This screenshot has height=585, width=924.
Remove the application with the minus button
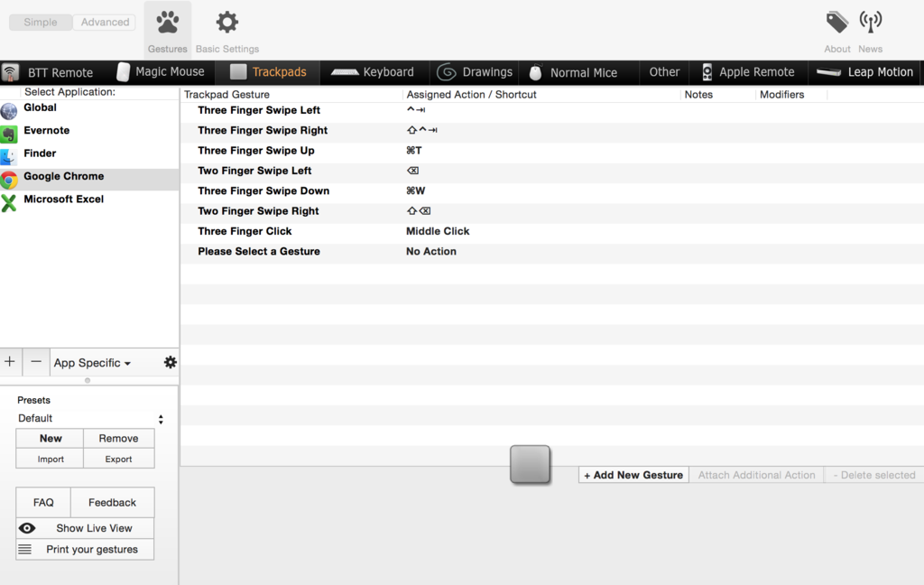tap(36, 361)
